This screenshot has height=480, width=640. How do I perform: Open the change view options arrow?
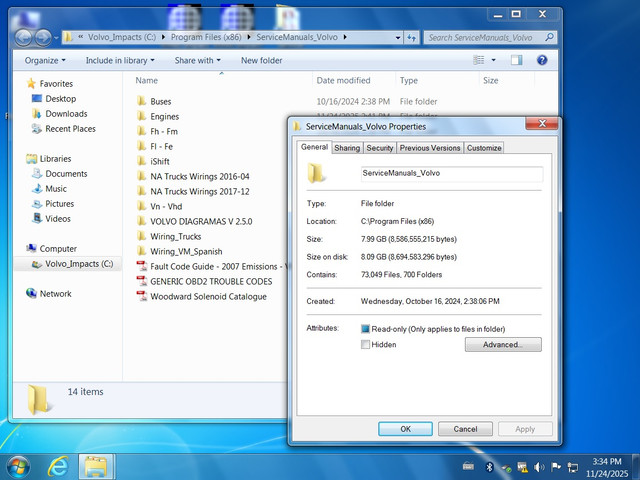click(493, 60)
